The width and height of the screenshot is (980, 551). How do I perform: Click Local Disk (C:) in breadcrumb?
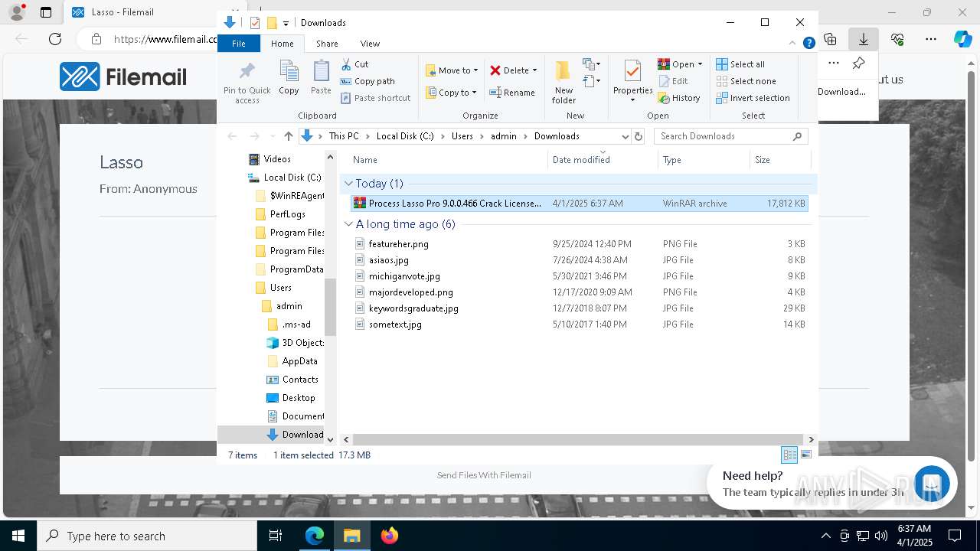point(405,136)
